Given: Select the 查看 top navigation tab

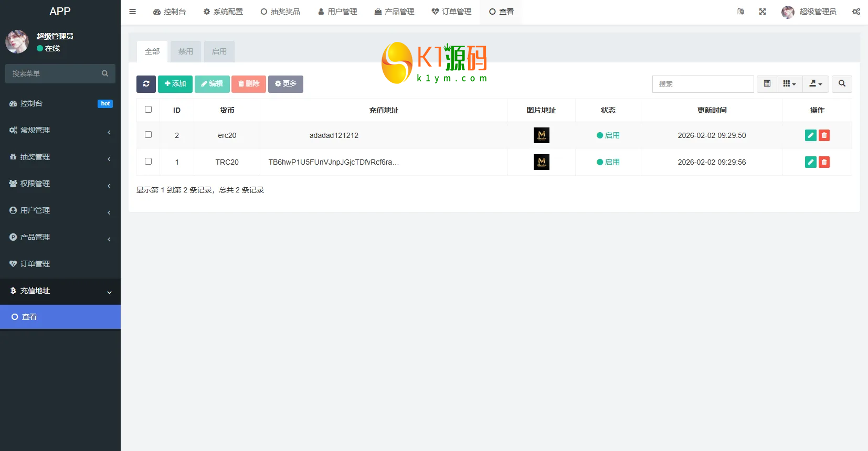Looking at the screenshot, I should [x=501, y=12].
